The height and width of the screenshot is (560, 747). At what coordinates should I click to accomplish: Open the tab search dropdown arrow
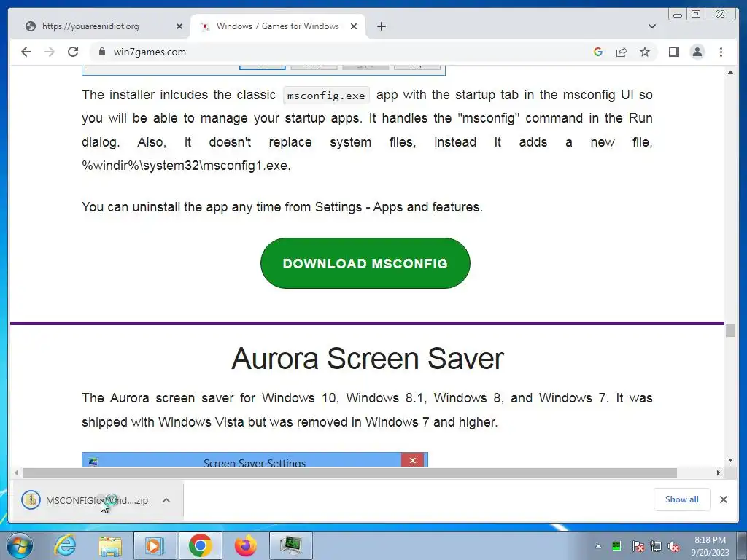pos(652,26)
